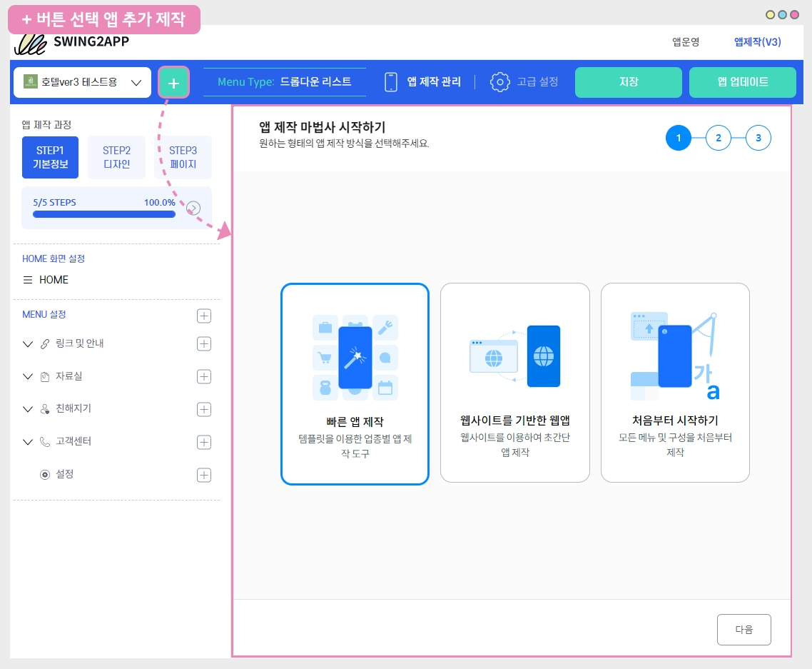Click plus icon next to 고객센터
This screenshot has width=812, height=669.
(x=204, y=443)
